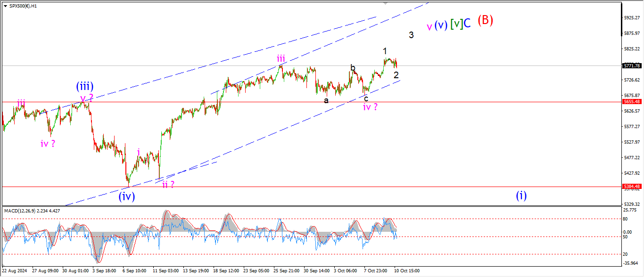
Task: Click the 3 Sep 18:00 time label
Action: coord(104,271)
